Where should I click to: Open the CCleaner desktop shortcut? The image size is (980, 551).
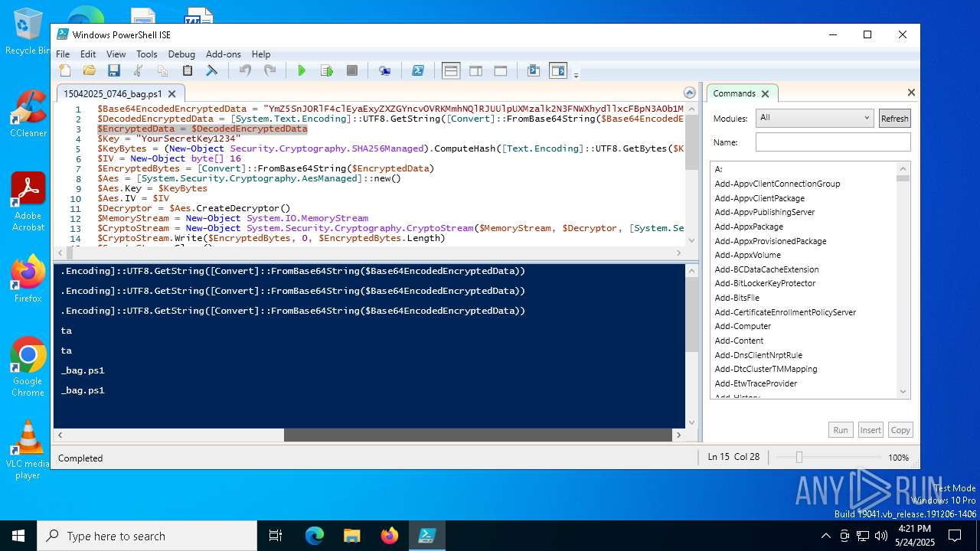click(x=28, y=113)
